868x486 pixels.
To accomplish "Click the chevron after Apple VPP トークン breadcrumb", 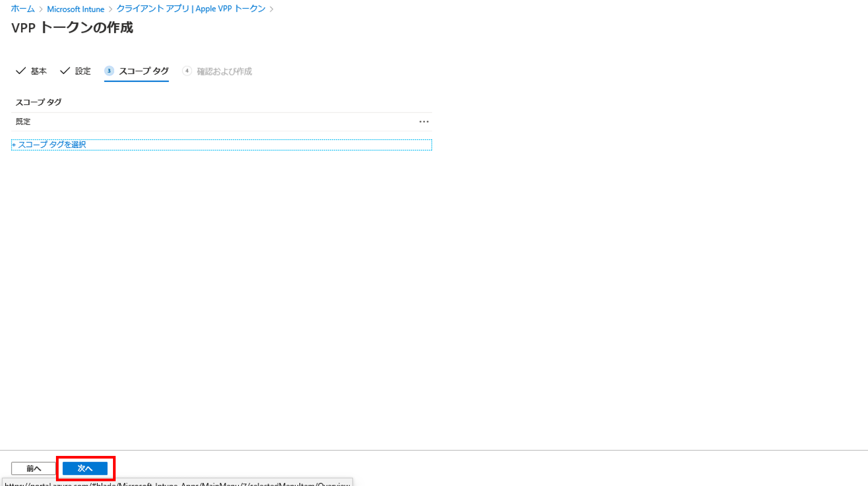I will tap(271, 9).
